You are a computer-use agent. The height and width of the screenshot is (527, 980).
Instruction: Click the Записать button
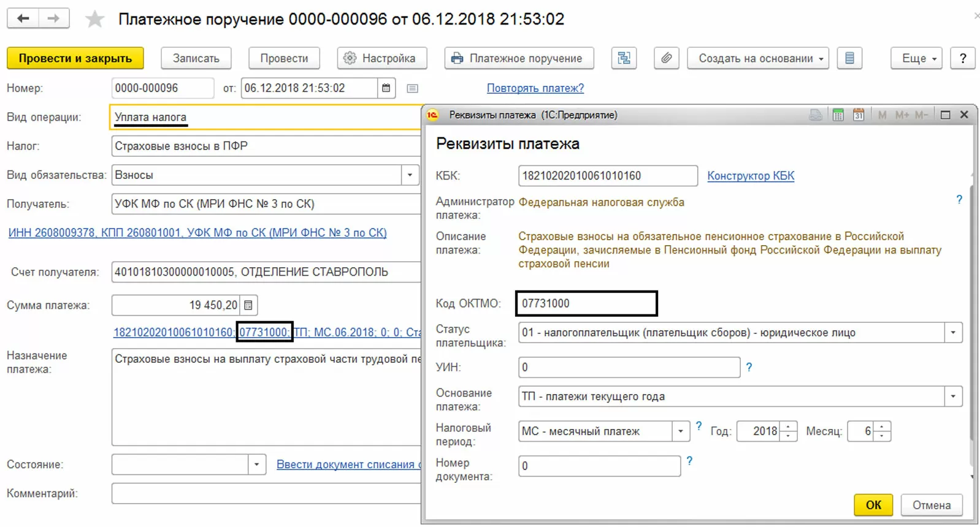(x=196, y=58)
